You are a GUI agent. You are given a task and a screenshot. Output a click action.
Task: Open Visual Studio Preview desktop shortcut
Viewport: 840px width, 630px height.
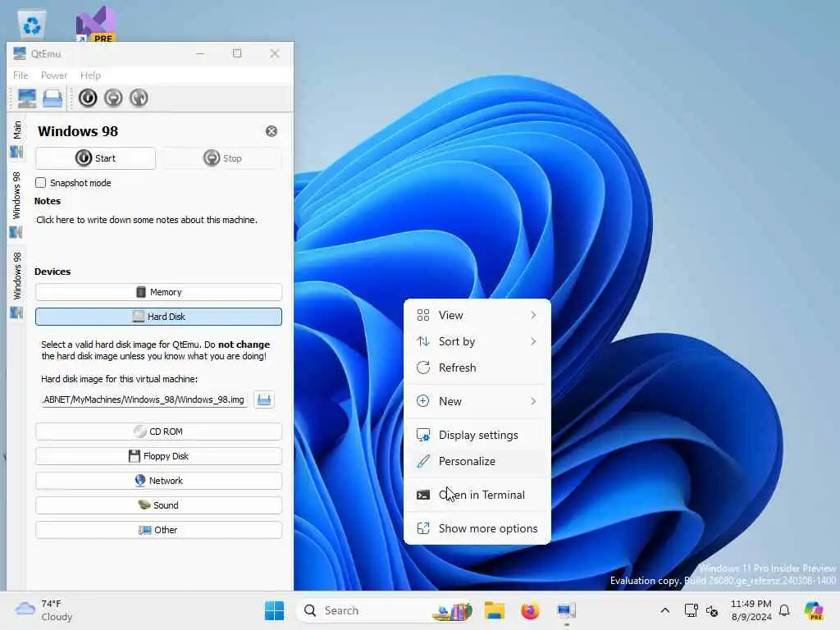(x=96, y=24)
